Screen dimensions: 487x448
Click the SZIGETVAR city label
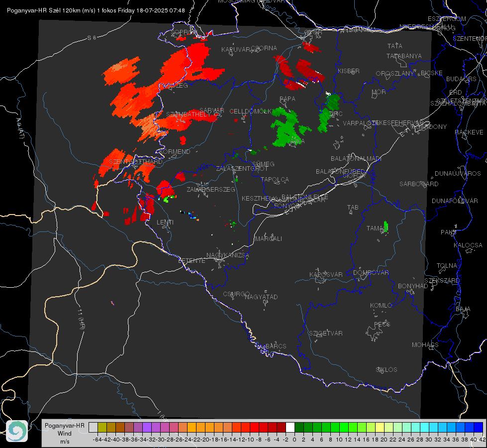[x=325, y=334]
